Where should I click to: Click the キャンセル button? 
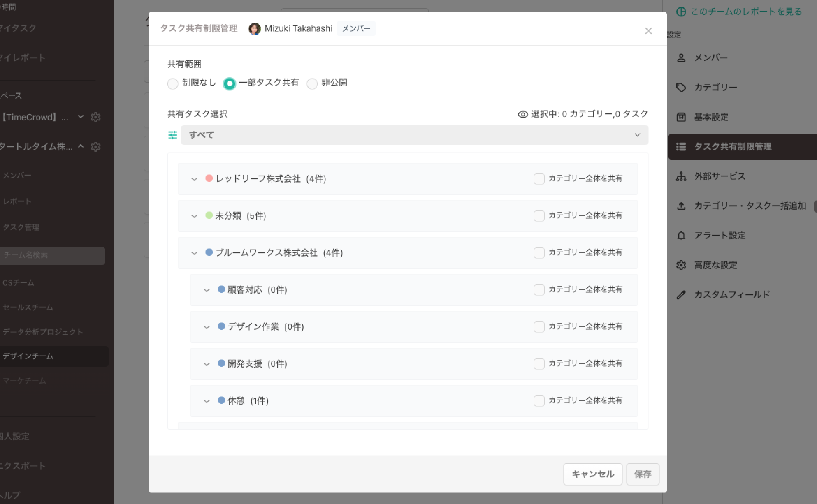pyautogui.click(x=592, y=474)
